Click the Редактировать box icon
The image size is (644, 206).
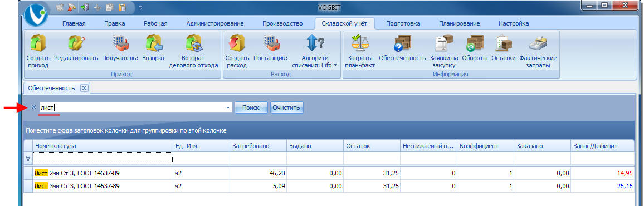pos(76,43)
